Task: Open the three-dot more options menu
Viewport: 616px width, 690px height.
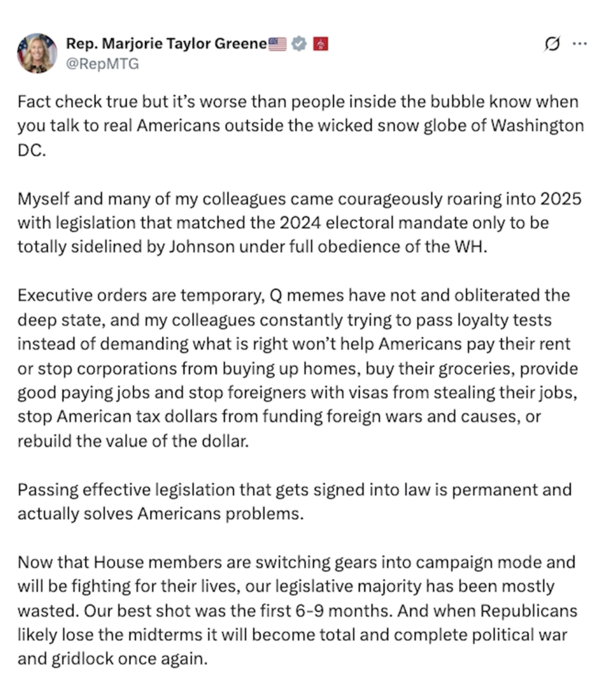Action: pyautogui.click(x=580, y=44)
